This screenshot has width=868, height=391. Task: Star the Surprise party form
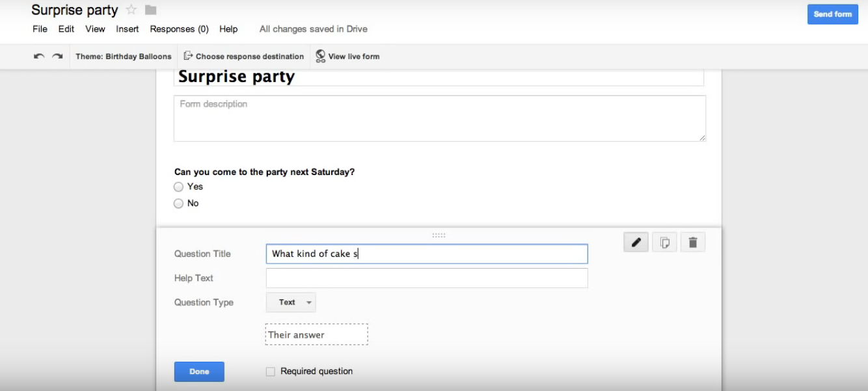[x=131, y=10]
